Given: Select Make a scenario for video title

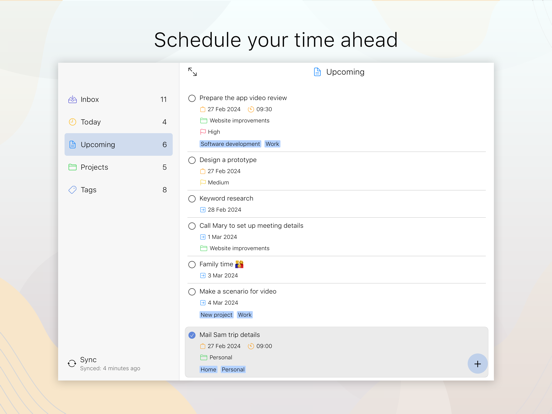Looking at the screenshot, I should (238, 291).
